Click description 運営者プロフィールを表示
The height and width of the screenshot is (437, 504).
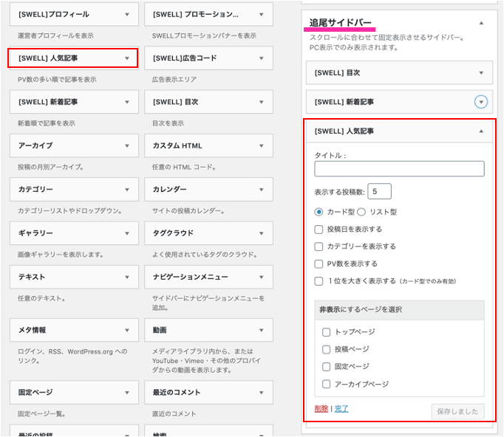point(55,35)
